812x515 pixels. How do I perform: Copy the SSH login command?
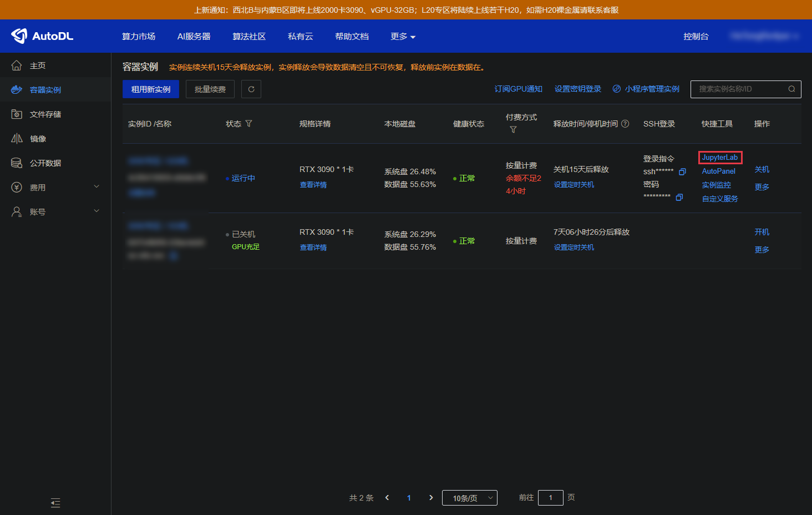(682, 171)
